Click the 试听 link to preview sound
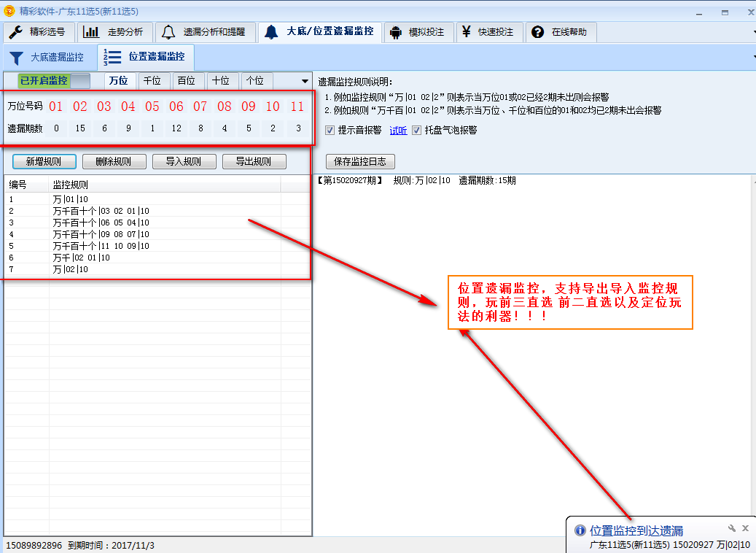756x553 pixels. pos(398,131)
